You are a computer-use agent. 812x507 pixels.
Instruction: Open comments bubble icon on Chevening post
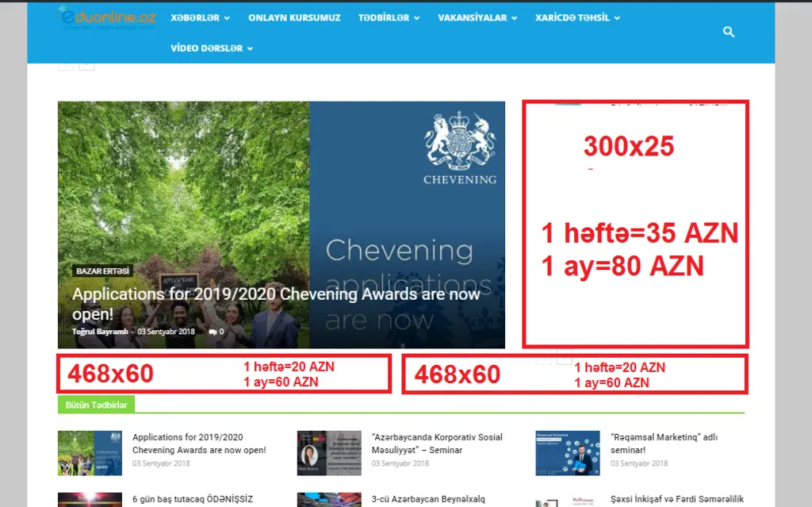pyautogui.click(x=213, y=332)
